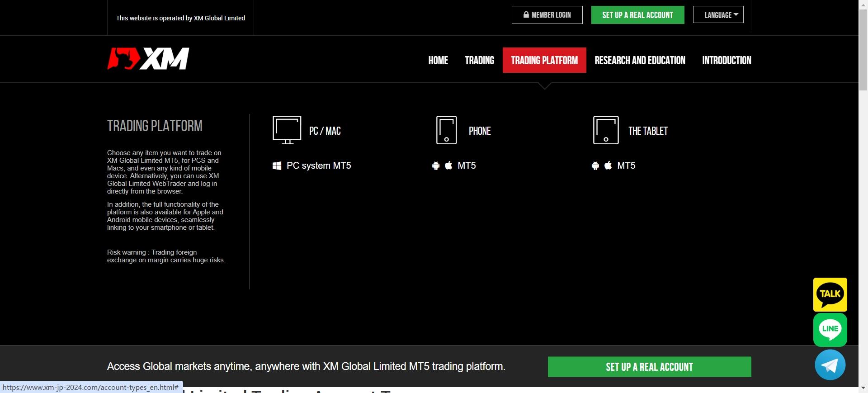Click the PHONE heading
Screen dimensions: 868x393
[x=480, y=131]
